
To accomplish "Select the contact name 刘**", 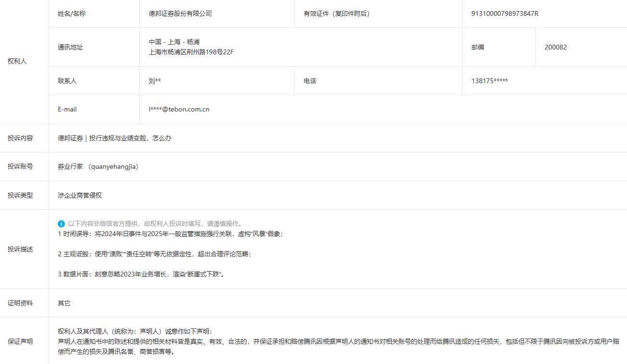I will pyautogui.click(x=155, y=81).
